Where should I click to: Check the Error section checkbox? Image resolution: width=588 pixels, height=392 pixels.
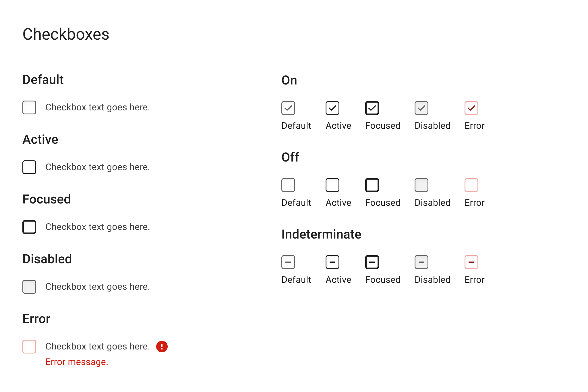point(29,347)
